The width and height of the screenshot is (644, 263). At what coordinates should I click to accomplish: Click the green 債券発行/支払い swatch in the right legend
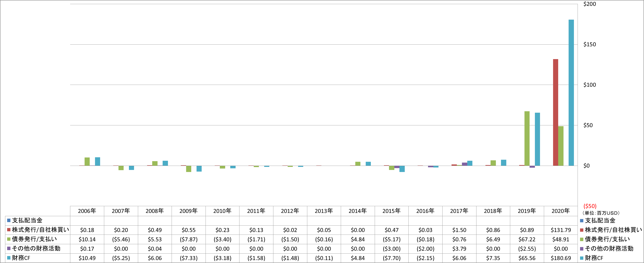coord(581,239)
